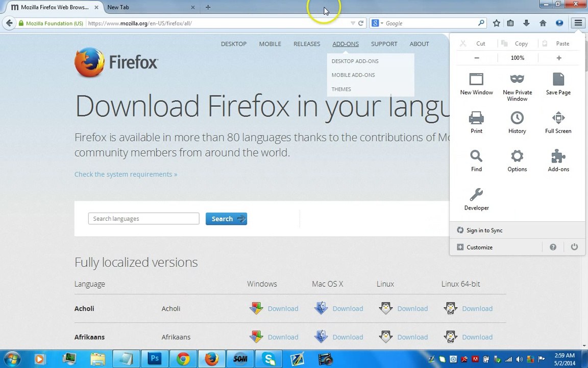Open the menu Help question mark
The image size is (588, 368).
point(553,247)
